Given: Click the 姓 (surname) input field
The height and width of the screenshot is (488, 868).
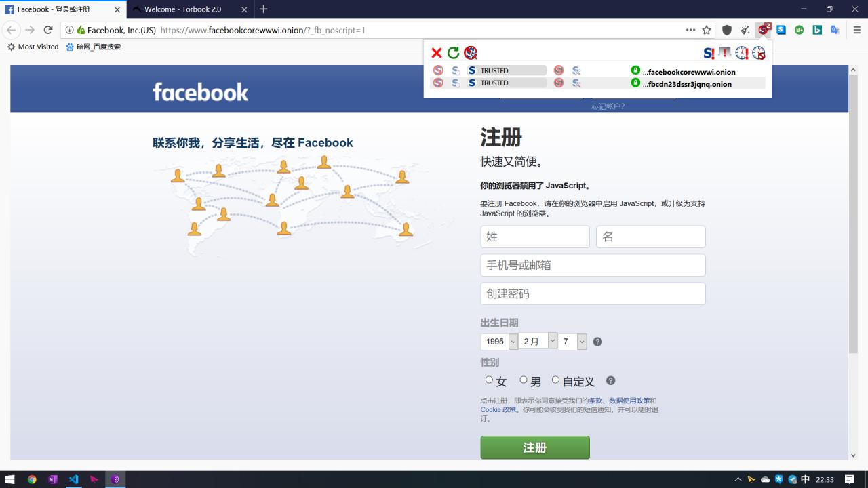Looking at the screenshot, I should click(535, 237).
